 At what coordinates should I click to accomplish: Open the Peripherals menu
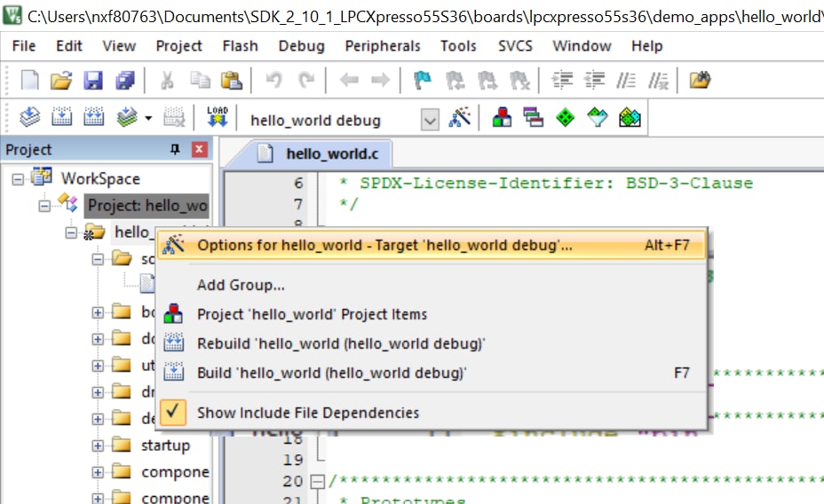click(382, 45)
